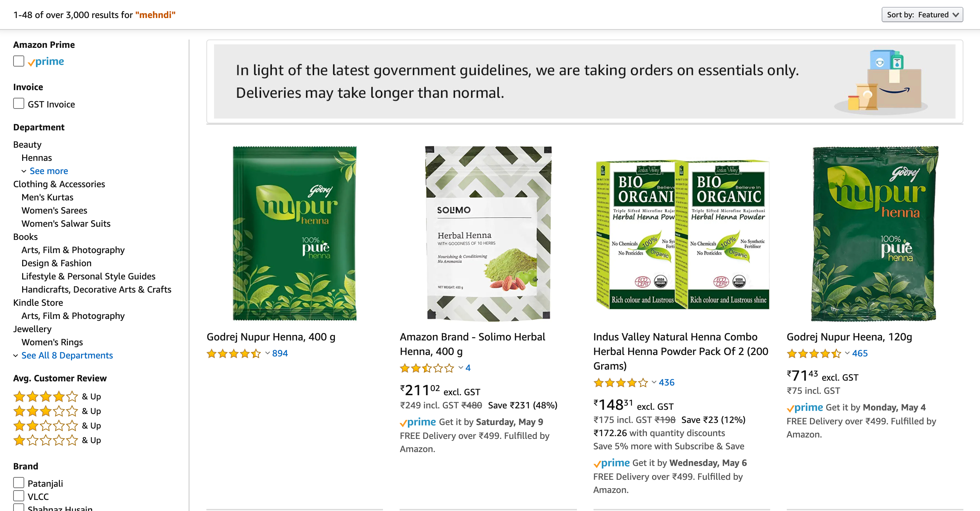Select the Women's Sarees department
Screen dimensions: 980x511
point(54,210)
